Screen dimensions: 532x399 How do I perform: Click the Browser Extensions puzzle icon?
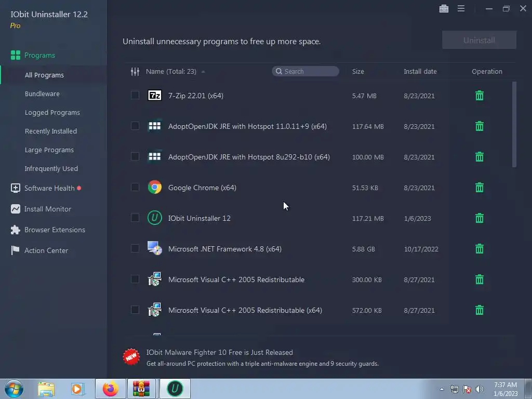coord(15,230)
